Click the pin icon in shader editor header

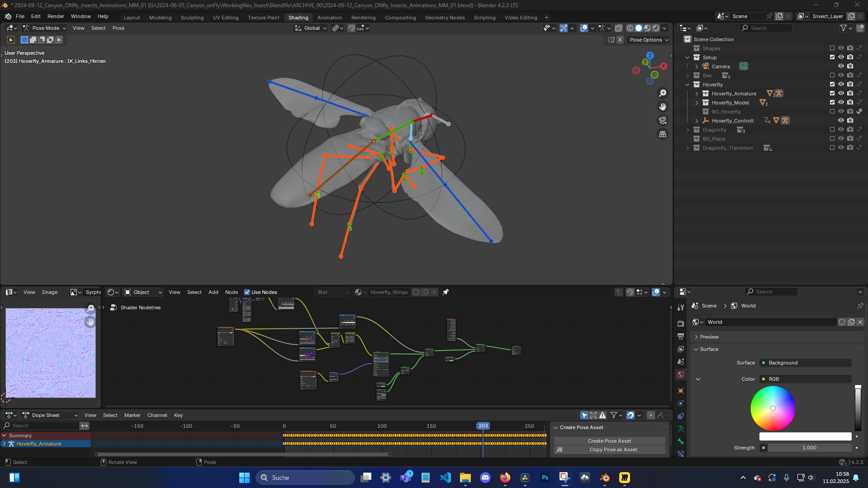(x=446, y=292)
